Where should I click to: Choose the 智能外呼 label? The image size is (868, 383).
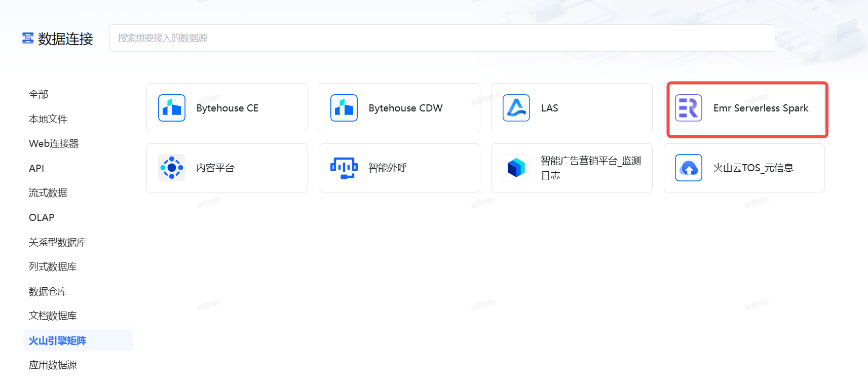click(x=388, y=168)
